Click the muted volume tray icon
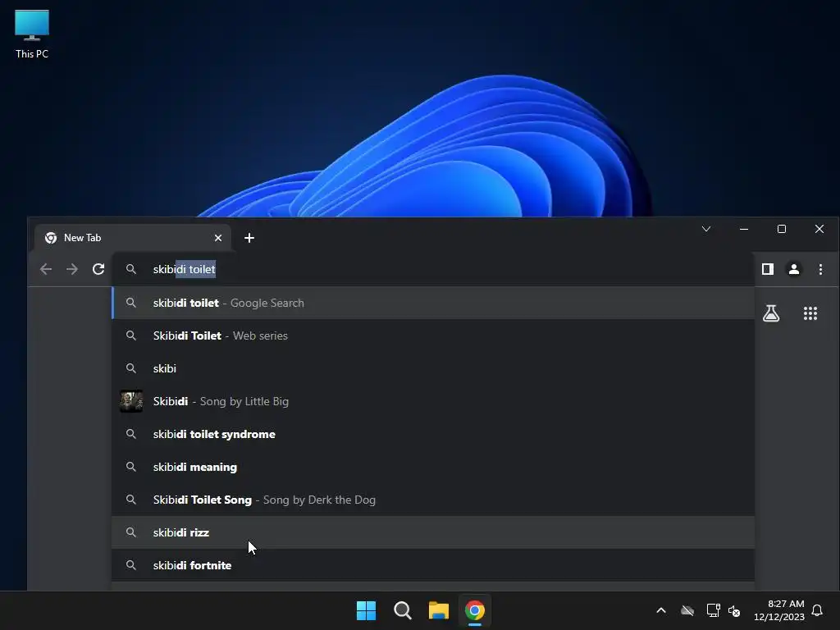Screen dimensions: 840x630 click(x=734, y=610)
